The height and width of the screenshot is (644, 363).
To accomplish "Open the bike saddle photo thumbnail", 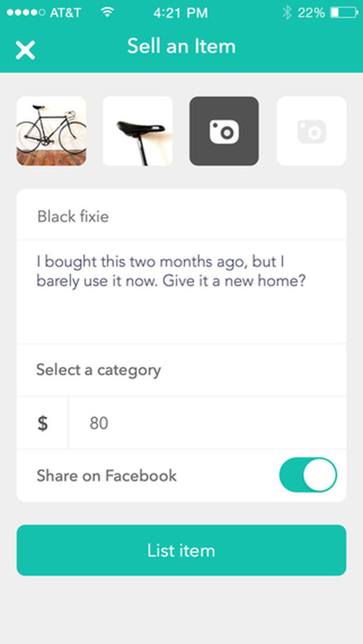I will click(x=138, y=131).
